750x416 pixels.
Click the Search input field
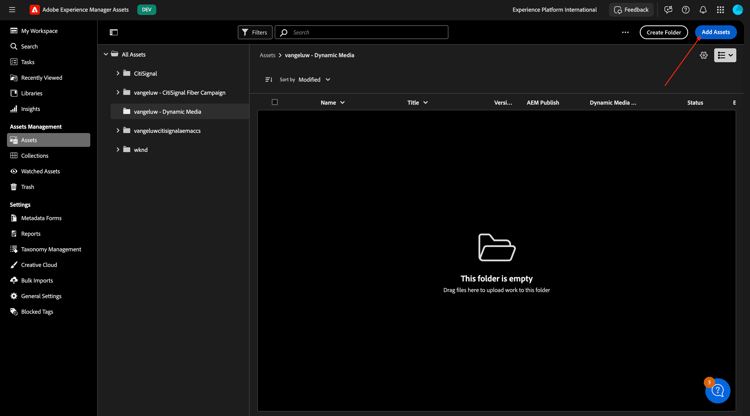click(x=362, y=33)
